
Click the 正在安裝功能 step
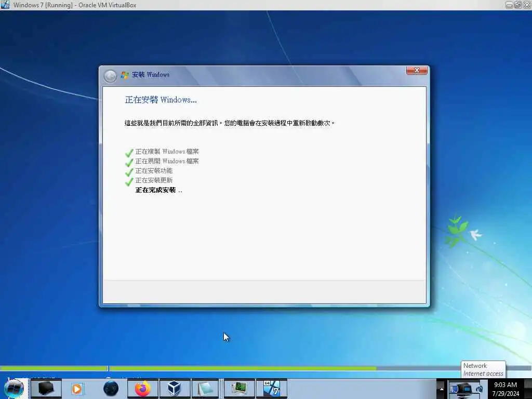tap(154, 170)
